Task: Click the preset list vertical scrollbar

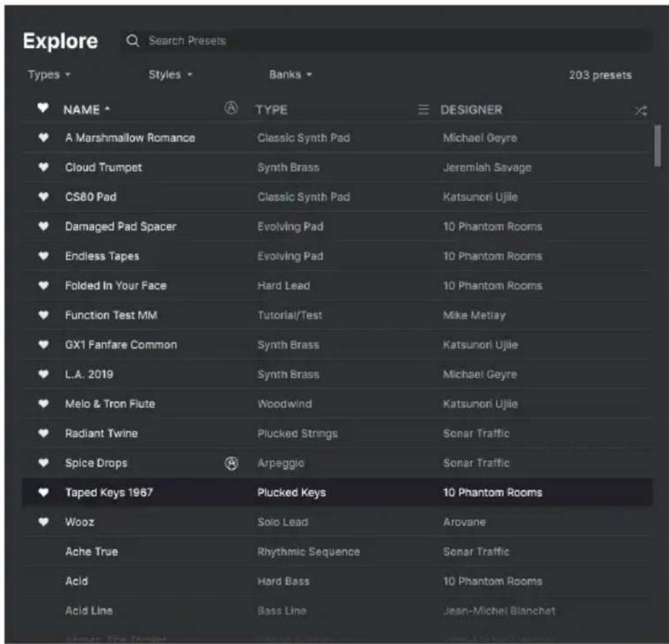Action: point(658,146)
